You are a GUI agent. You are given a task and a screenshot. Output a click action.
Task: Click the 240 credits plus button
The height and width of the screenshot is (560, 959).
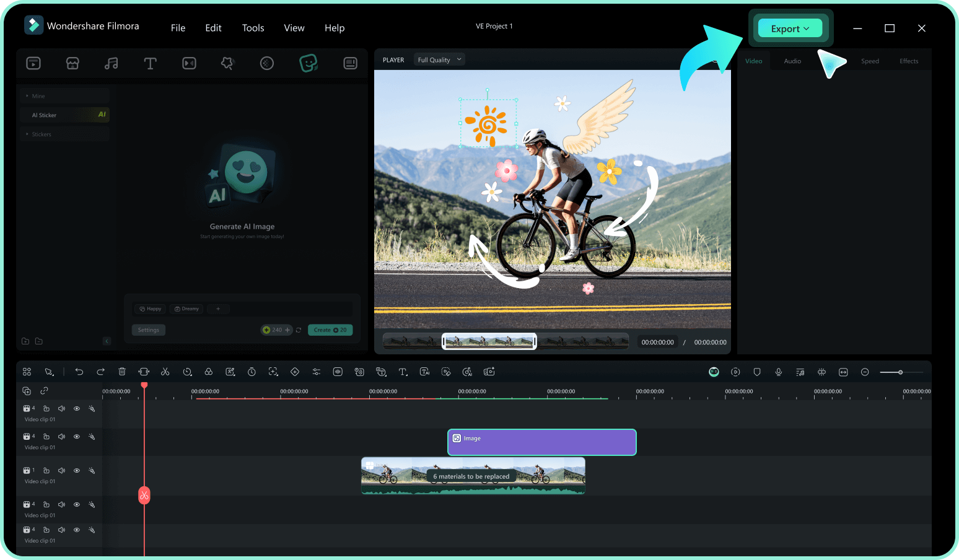287,330
